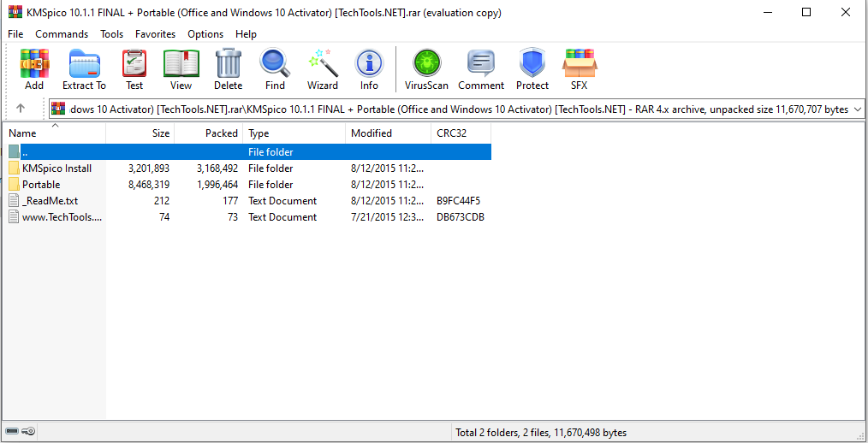Show archive Info
This screenshot has height=443, width=868.
click(x=369, y=63)
